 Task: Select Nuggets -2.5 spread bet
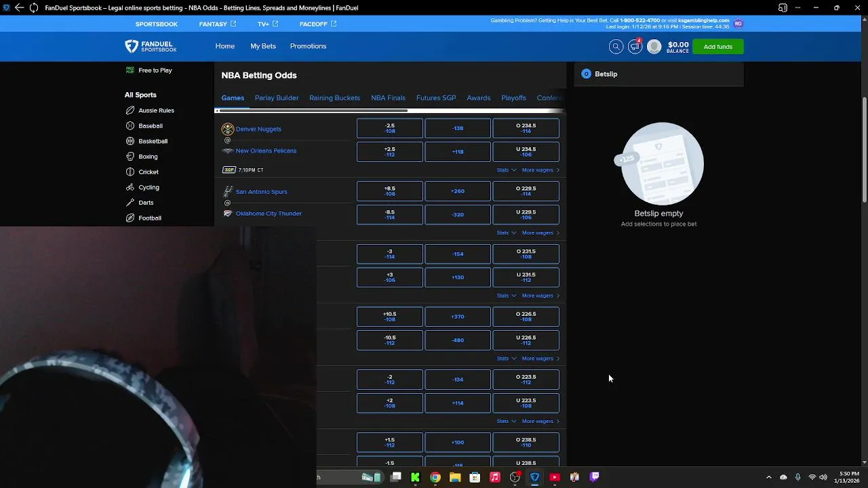(390, 128)
